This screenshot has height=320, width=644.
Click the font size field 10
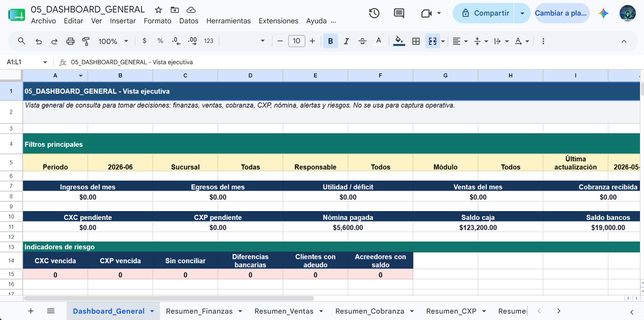tap(297, 41)
